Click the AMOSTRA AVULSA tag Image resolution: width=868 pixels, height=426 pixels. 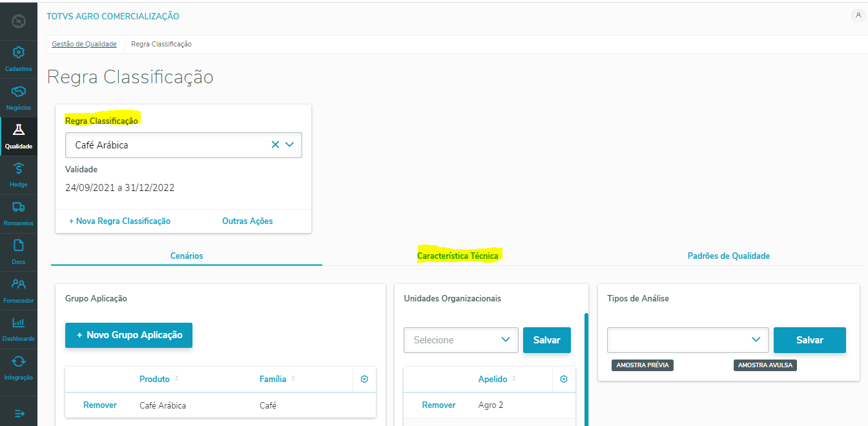[x=765, y=365]
